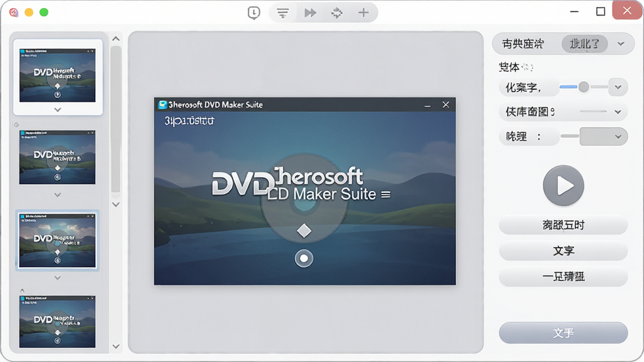The width and height of the screenshot is (644, 362).
Task: Open the dropdown arrow next to the blue slider
Action: point(618,87)
